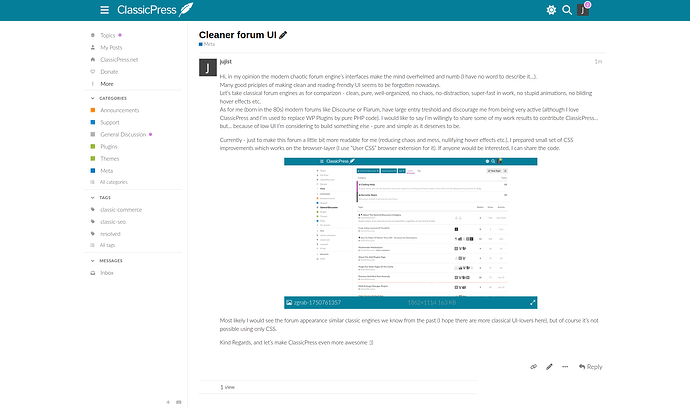Click the zgrab-1750761357 image filename
The image size is (690, 409).
[x=317, y=302]
